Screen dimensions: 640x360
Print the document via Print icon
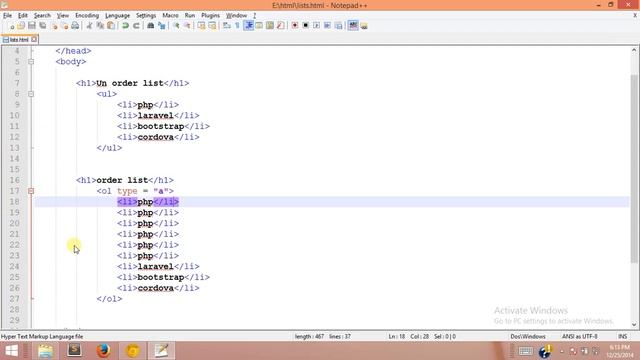75,26
